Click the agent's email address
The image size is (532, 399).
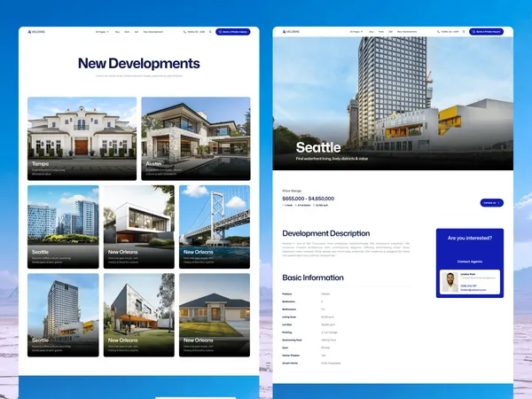point(473,290)
